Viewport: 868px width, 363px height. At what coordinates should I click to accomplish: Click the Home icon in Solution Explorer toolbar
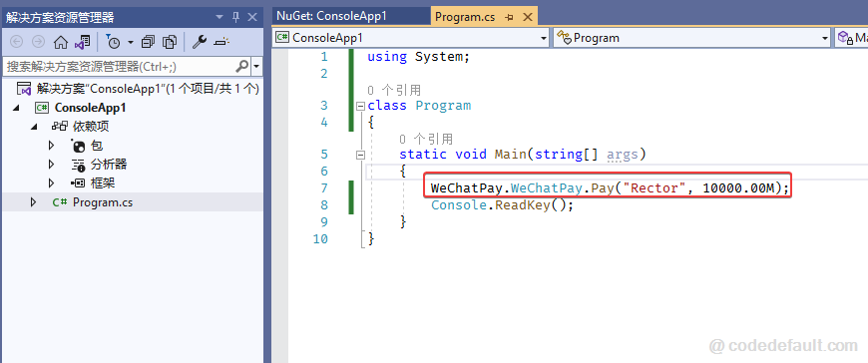[x=60, y=42]
